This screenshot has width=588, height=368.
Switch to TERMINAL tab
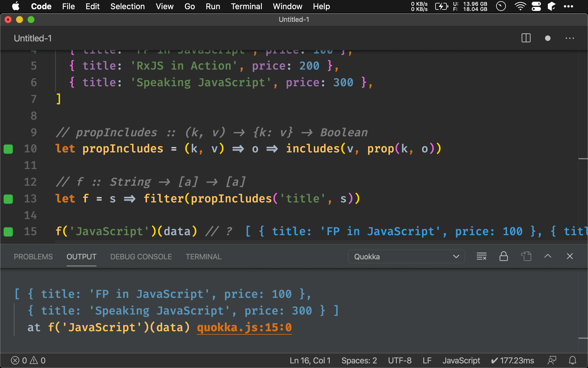point(204,257)
